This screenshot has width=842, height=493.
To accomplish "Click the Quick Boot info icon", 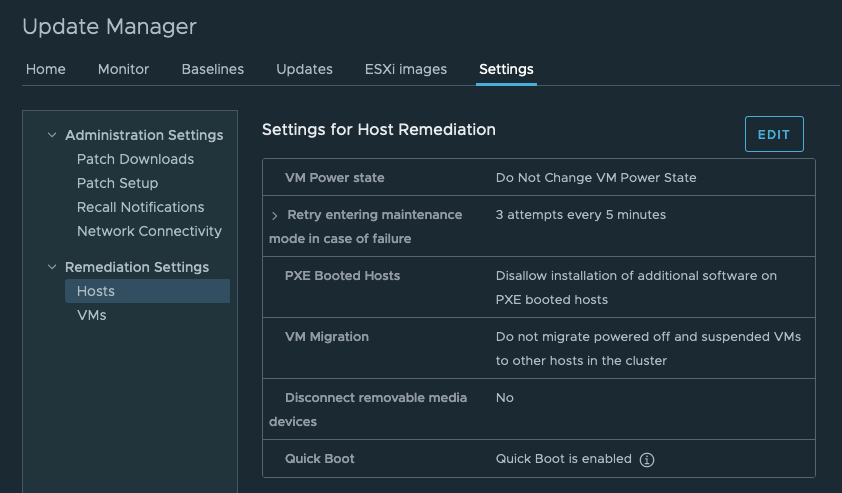I will point(647,460).
